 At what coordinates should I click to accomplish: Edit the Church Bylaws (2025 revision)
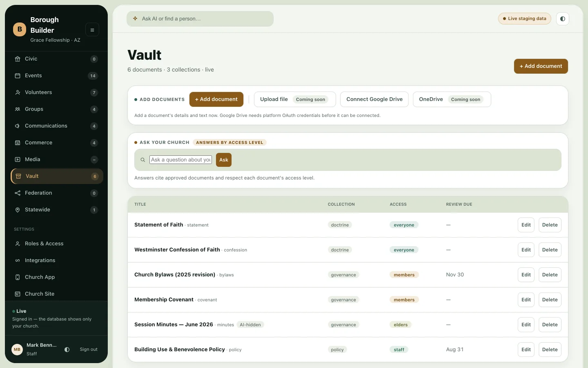coord(526,275)
